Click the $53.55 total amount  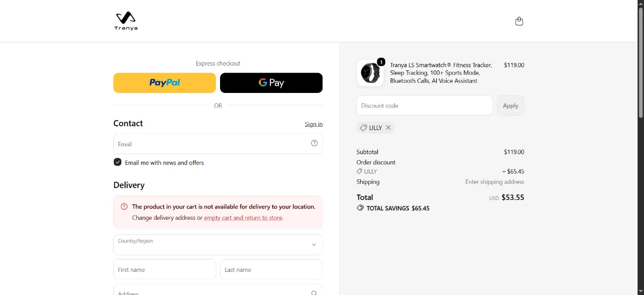513,197
